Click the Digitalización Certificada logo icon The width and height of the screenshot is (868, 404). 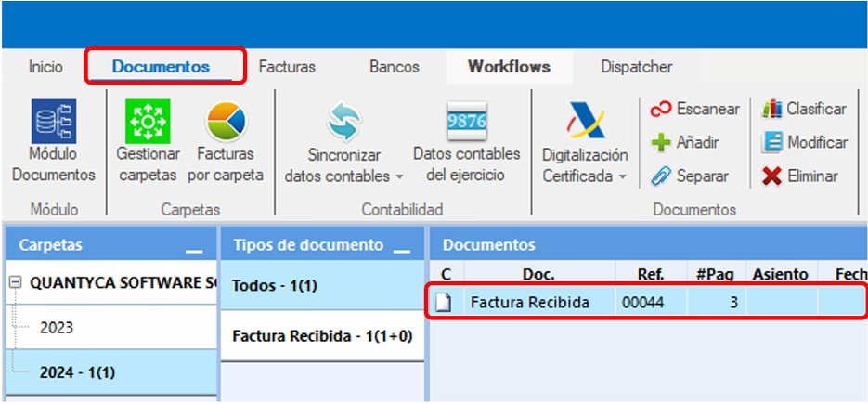585,120
